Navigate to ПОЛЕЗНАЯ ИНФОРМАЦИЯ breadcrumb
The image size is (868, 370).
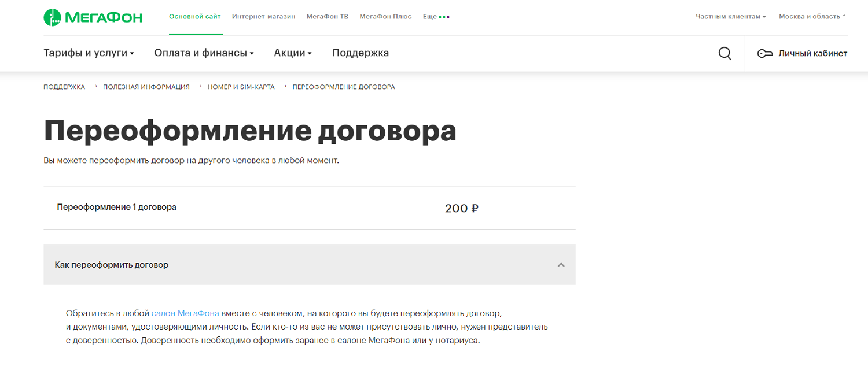coord(146,87)
